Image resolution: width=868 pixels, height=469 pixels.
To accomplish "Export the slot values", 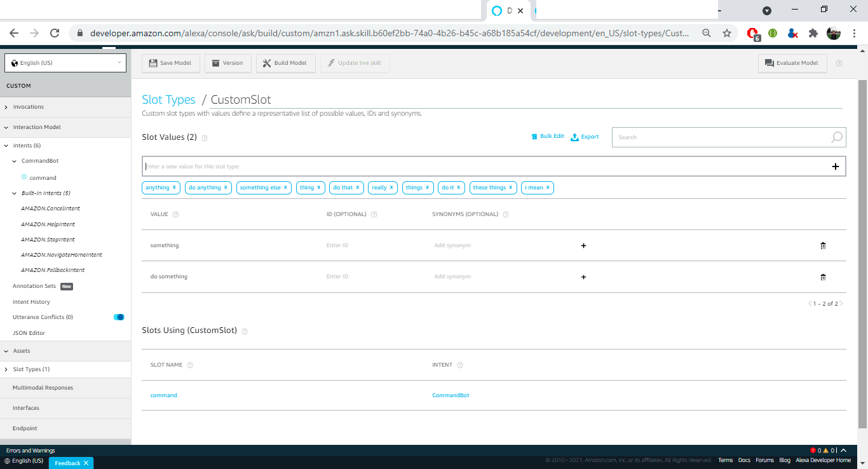I will click(585, 137).
